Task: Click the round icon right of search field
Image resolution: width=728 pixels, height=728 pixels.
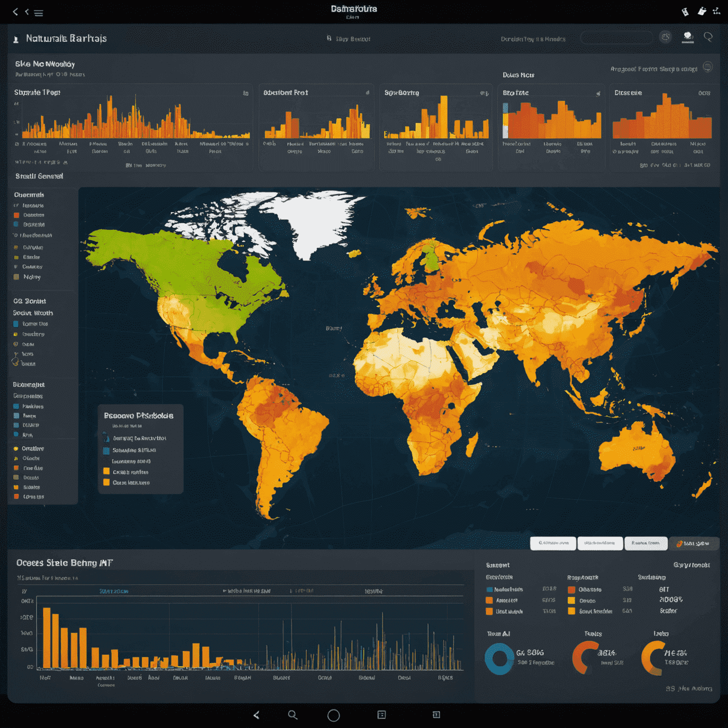Action: pos(666,37)
